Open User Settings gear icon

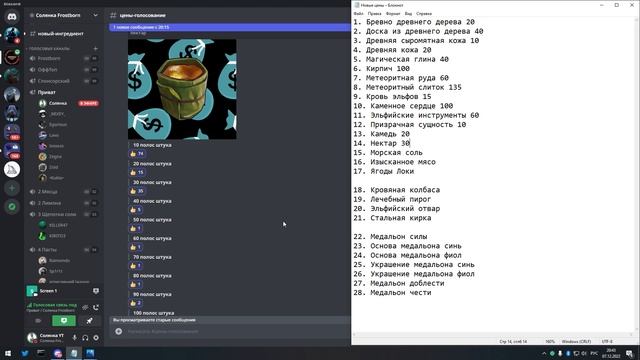click(x=96, y=338)
